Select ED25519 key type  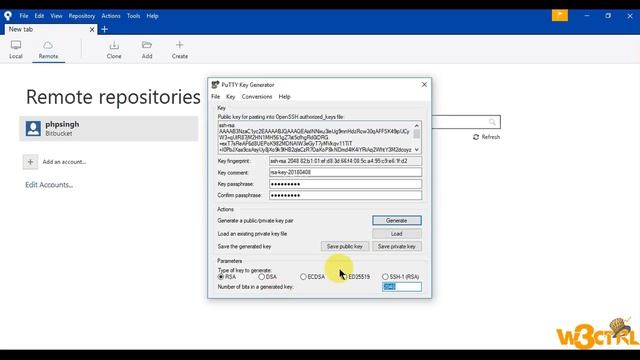pyautogui.click(x=344, y=277)
